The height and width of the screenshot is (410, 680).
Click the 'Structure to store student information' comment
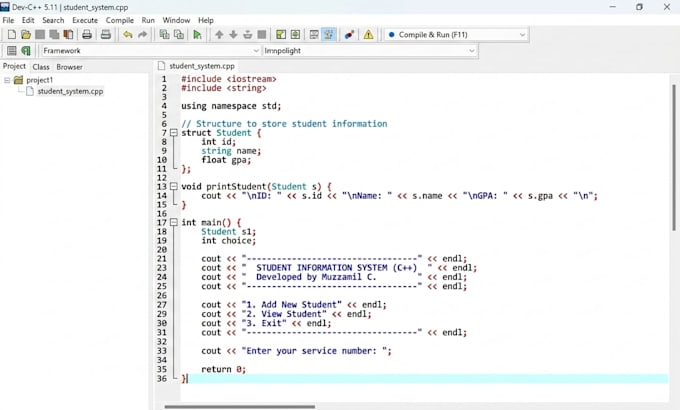tap(284, 124)
